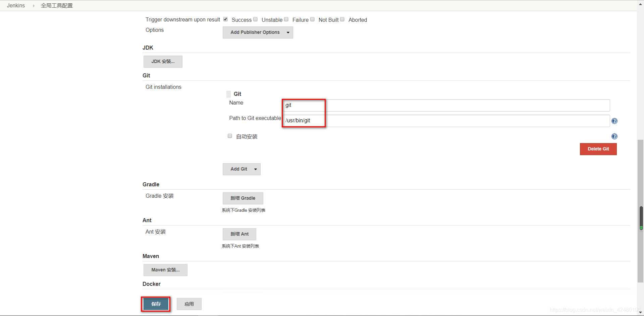Click the 新增 Ant button
644x316 pixels.
(239, 234)
